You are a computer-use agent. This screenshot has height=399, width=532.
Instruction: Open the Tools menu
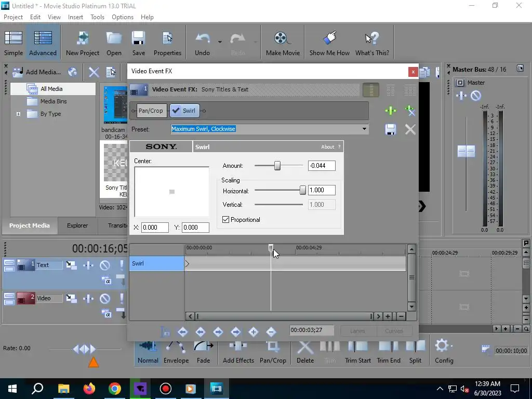[97, 17]
